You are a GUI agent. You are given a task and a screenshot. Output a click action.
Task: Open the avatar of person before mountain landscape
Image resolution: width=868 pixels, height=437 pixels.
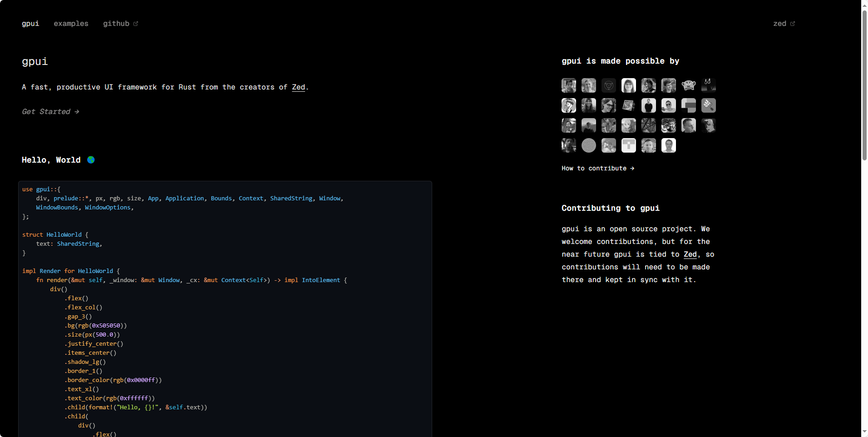[589, 125]
